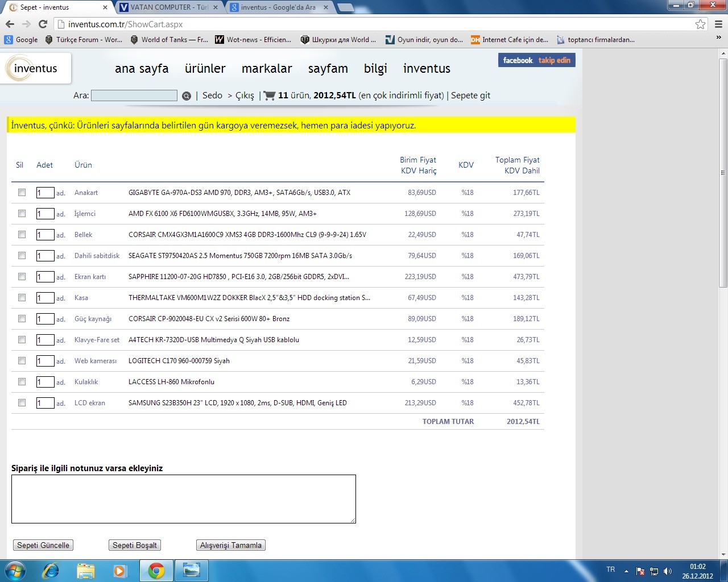
Task: Open the Chrome menu icon
Action: coord(718,24)
